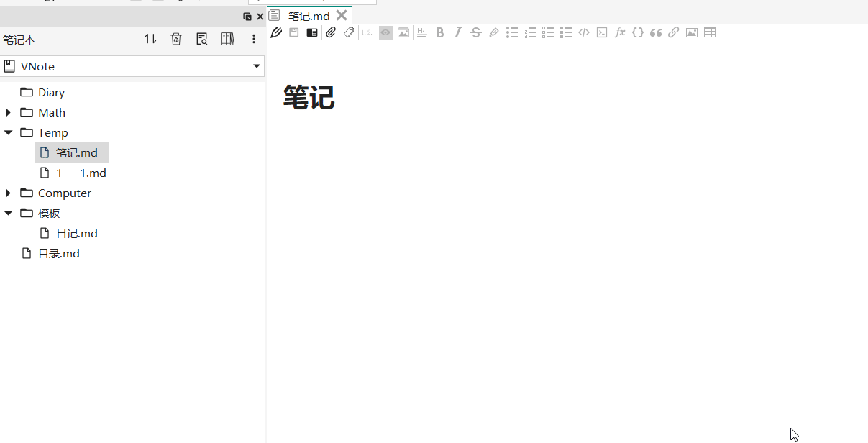Open the notebooks manager books icon
The height and width of the screenshot is (443, 868).
228,39
